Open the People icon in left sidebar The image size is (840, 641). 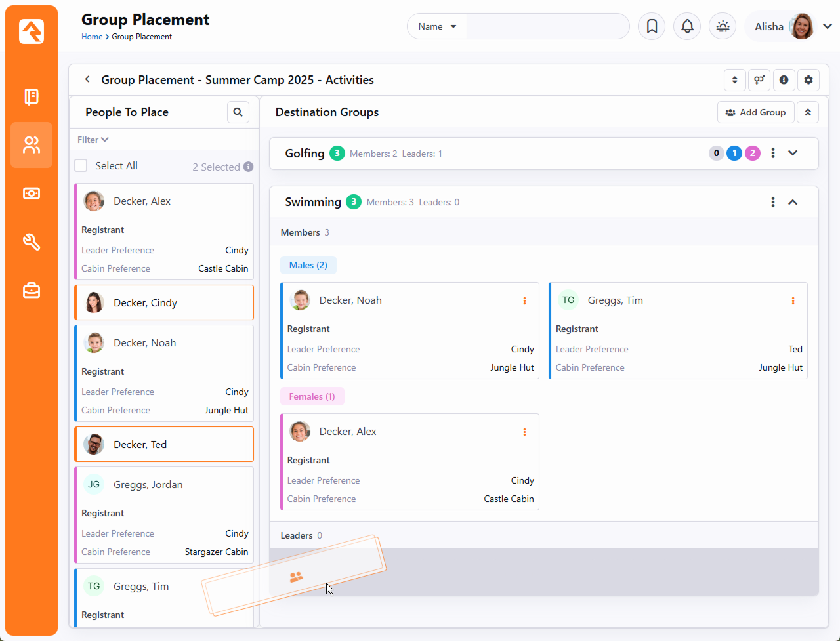pyautogui.click(x=31, y=145)
